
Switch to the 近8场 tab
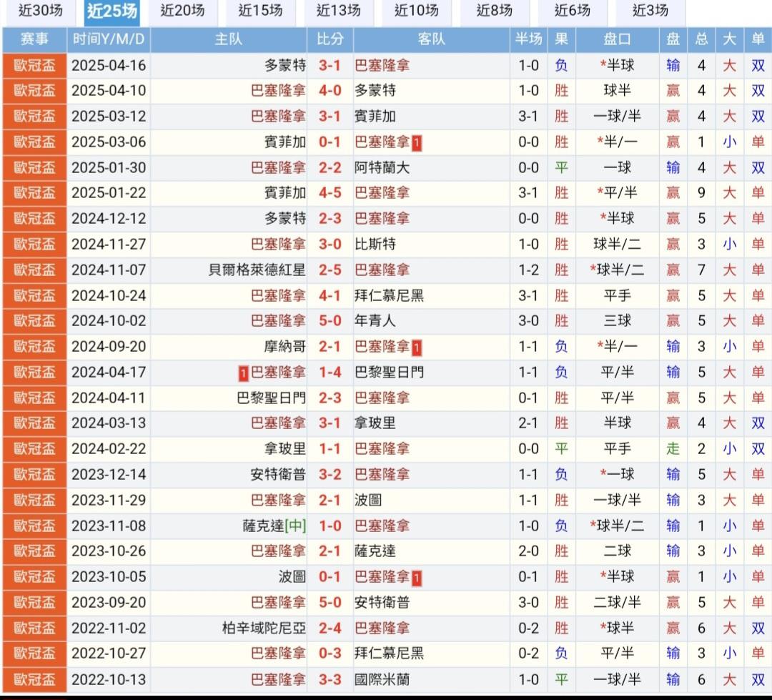click(495, 11)
